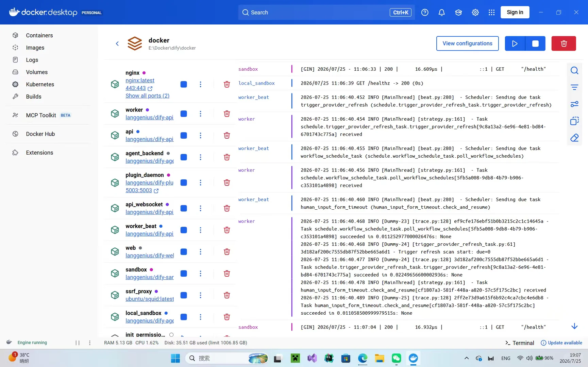588x367 pixels.
Task: Start the docker compose stack
Action: 515,43
